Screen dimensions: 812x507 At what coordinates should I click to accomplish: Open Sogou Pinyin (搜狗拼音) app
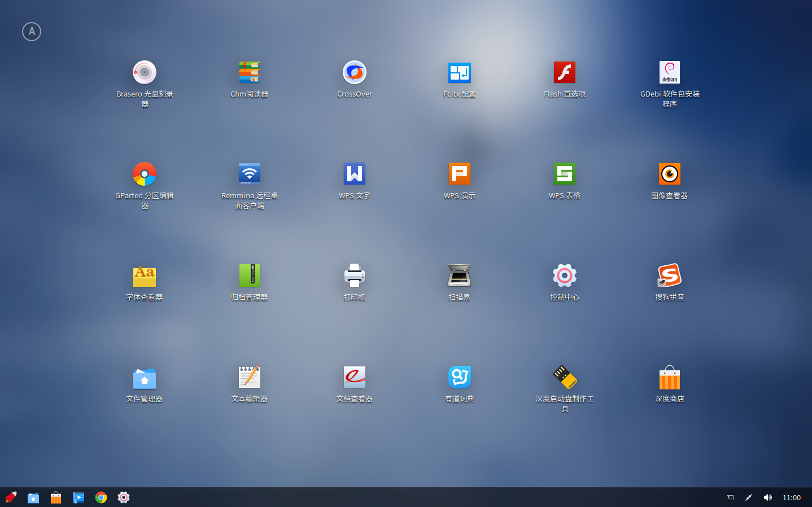click(669, 276)
